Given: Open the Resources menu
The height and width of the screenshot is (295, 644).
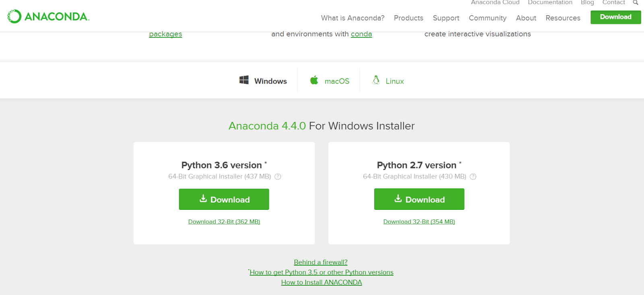Looking at the screenshot, I should pyautogui.click(x=563, y=18).
